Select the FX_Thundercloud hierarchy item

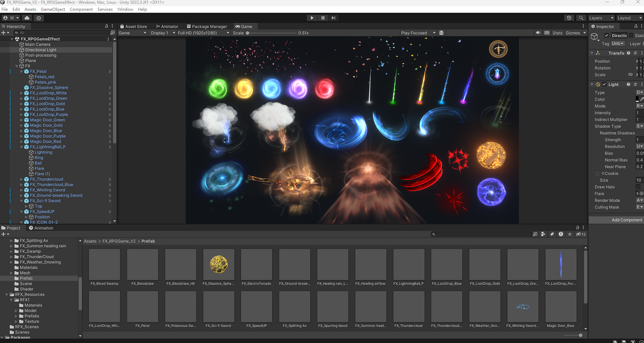click(x=46, y=179)
